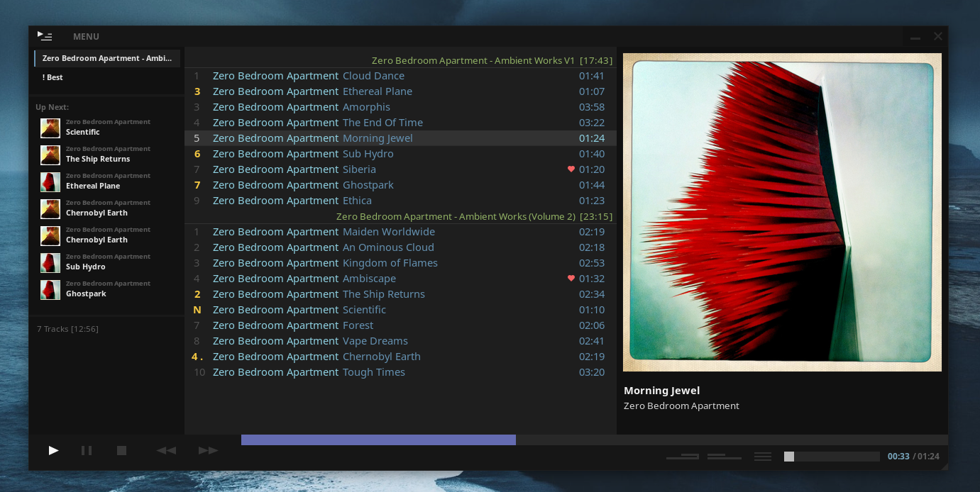Open the MENU in title bar
The image size is (980, 492).
[86, 37]
